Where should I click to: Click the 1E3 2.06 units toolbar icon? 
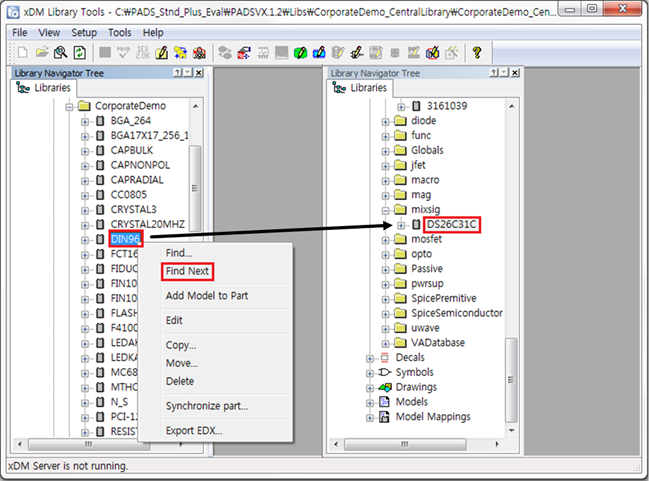click(x=142, y=53)
